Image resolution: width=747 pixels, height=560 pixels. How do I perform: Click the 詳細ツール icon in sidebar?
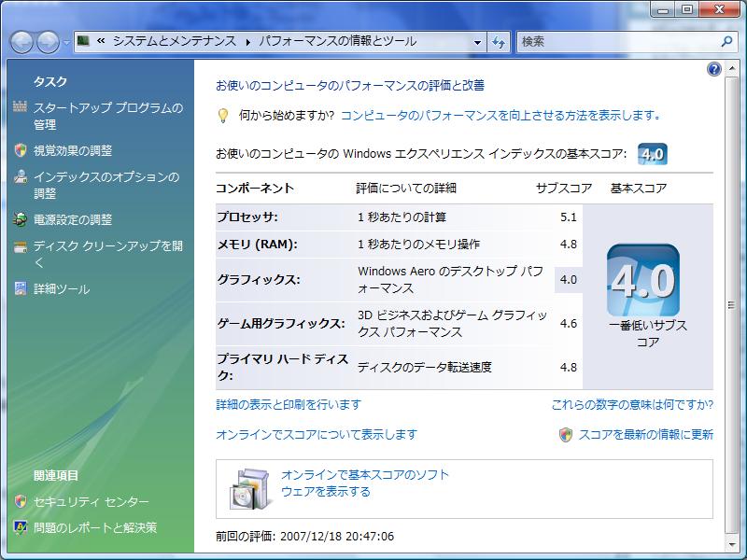[x=20, y=288]
